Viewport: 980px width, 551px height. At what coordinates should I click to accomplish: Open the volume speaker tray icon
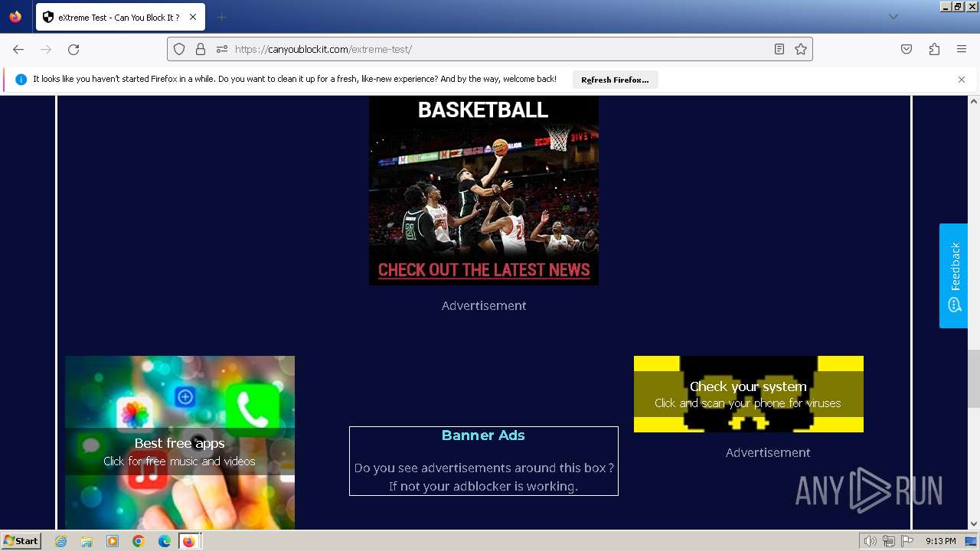point(870,541)
